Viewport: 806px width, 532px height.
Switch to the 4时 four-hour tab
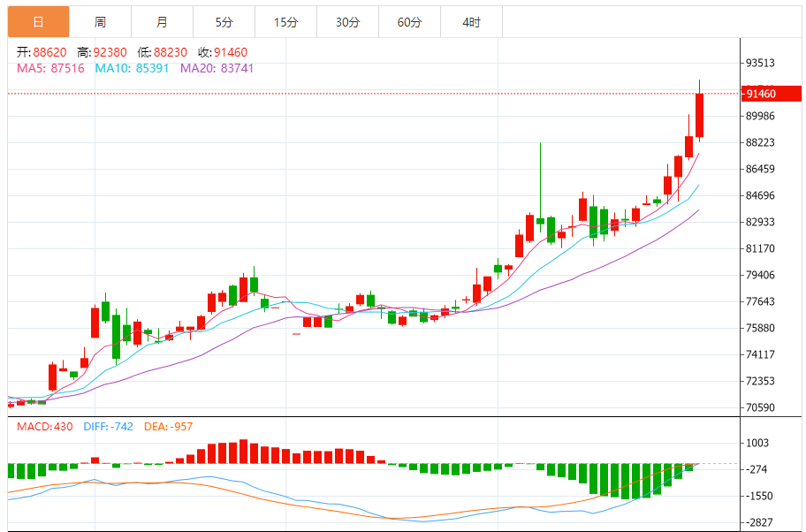pos(471,22)
